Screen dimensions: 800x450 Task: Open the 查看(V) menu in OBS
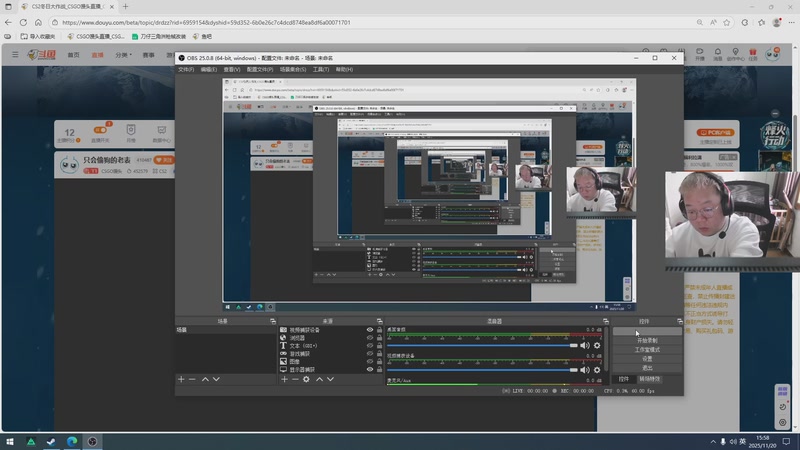231,69
